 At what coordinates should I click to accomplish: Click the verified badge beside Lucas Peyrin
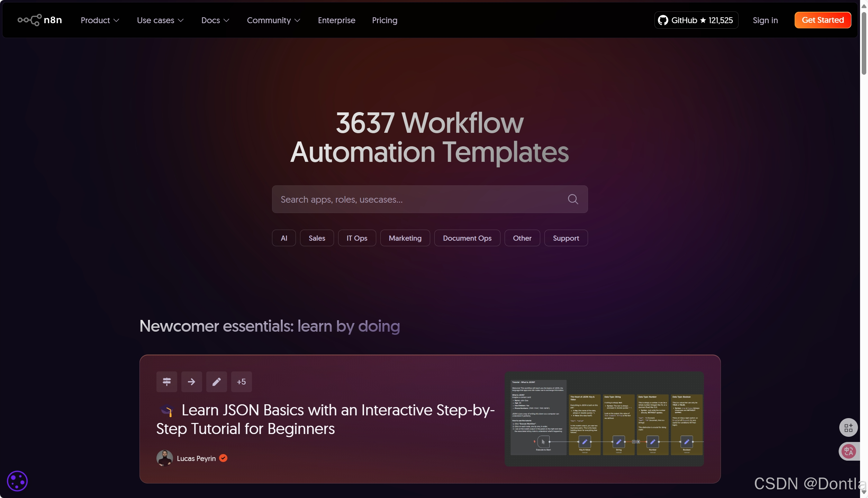click(x=223, y=458)
